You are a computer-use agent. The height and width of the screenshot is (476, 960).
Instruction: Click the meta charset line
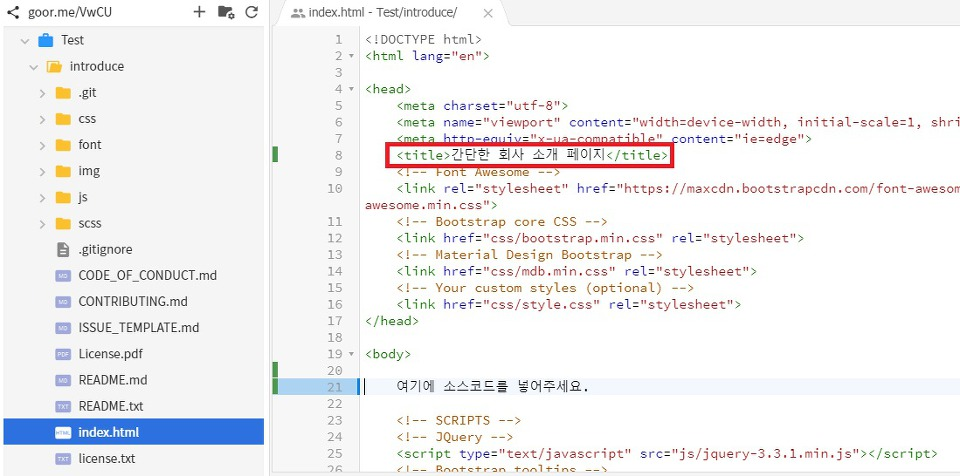click(482, 106)
